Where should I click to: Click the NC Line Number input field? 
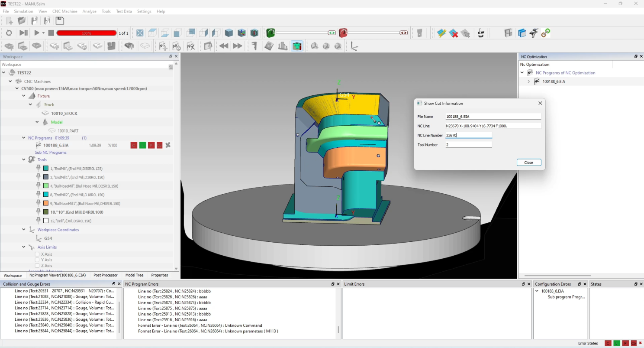pos(468,135)
